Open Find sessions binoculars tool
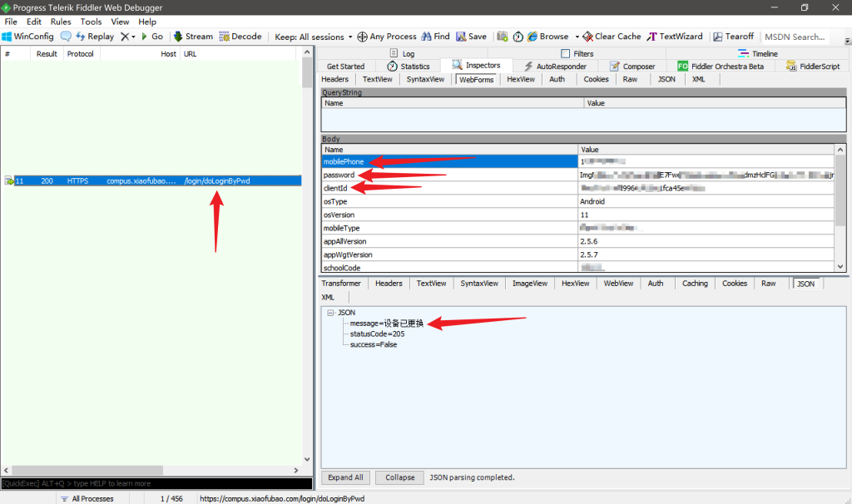Screen dimensions: 852x504 [435, 37]
